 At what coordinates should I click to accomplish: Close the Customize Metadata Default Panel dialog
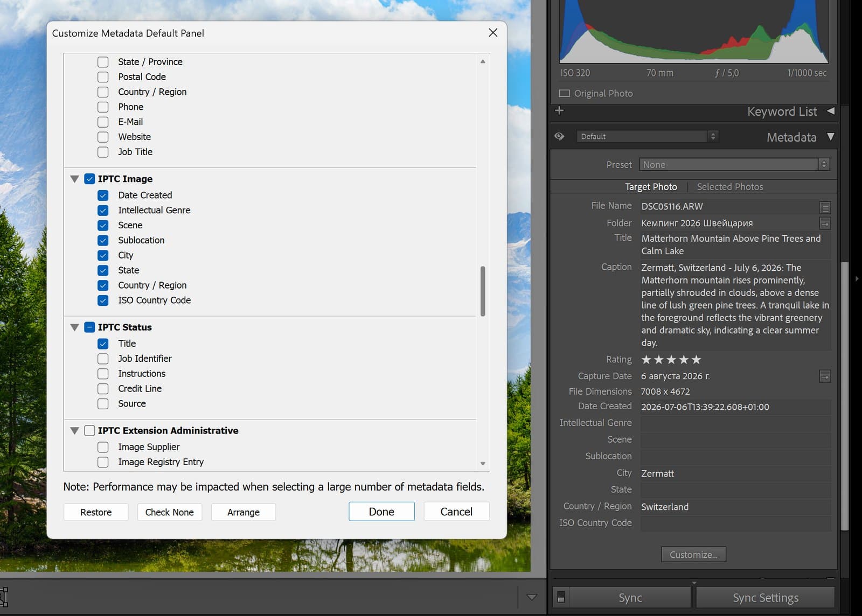tap(492, 33)
